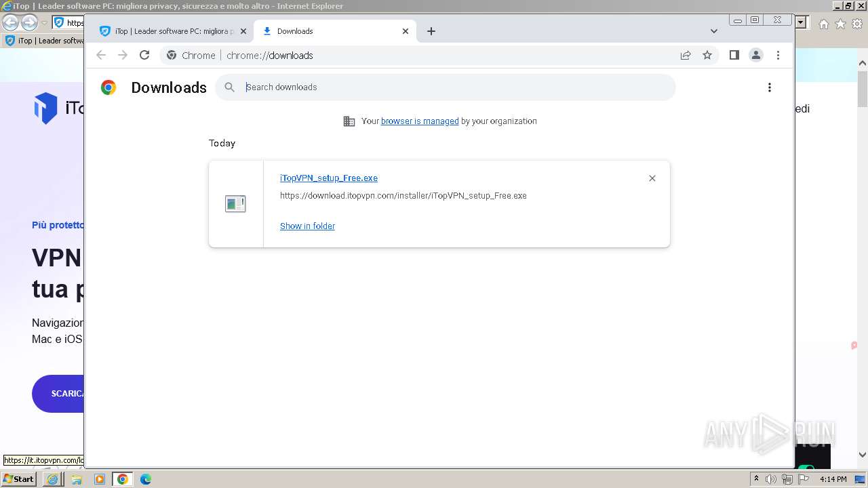The image size is (868, 488).
Task: Click the Today date heading
Action: pos(222,144)
